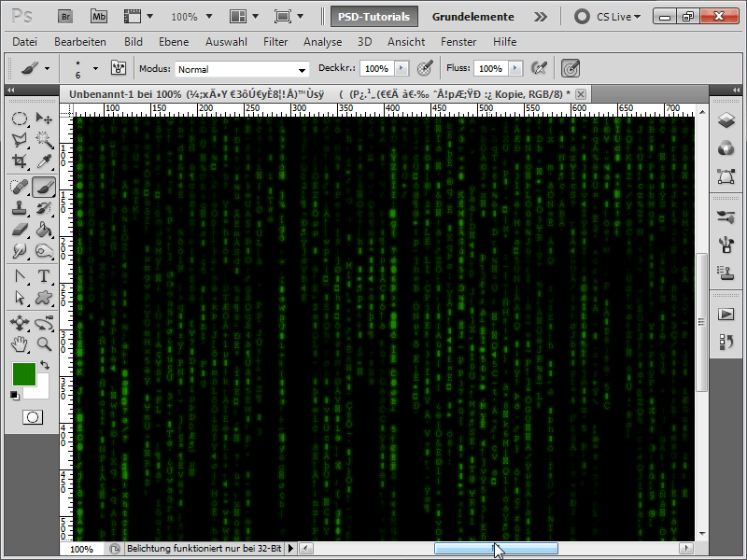This screenshot has width=747, height=560.
Task: Launch Mini Bridge
Action: click(x=99, y=17)
